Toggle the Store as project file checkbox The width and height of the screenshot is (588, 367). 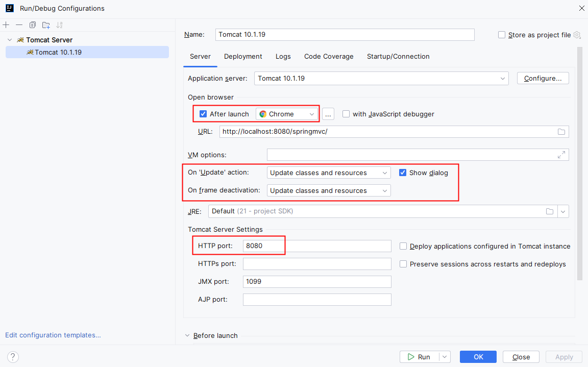(502, 35)
